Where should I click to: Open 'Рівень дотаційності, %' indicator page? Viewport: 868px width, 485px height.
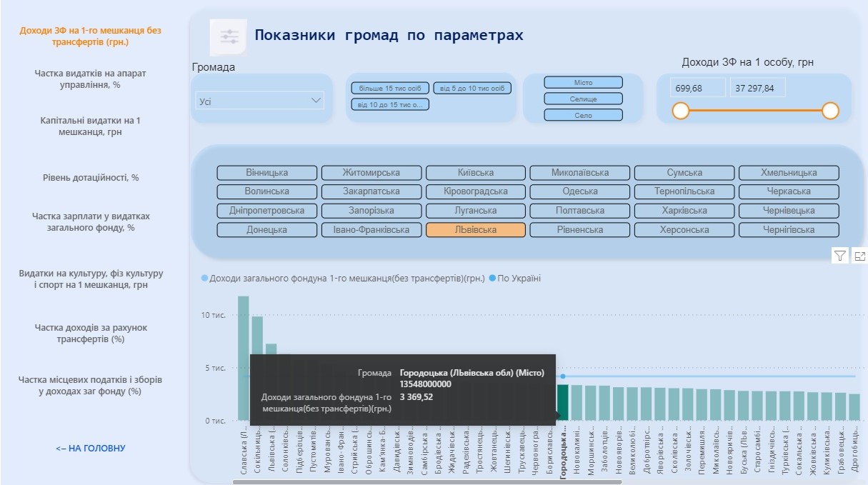coord(91,178)
